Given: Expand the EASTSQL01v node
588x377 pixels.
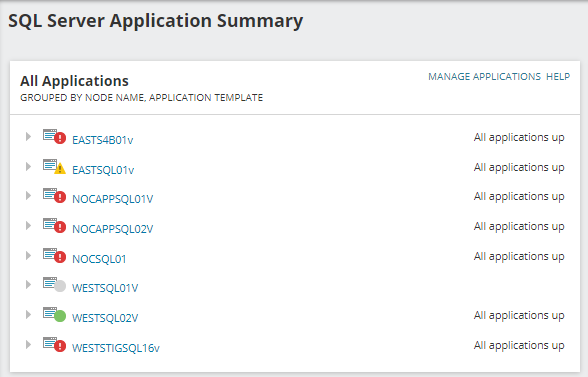Looking at the screenshot, I should 28,167.
